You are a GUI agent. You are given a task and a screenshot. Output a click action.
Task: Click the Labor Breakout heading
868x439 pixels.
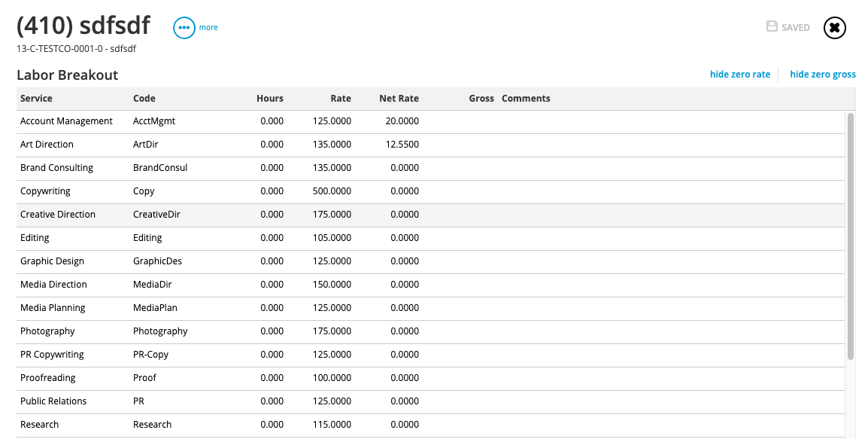coord(68,75)
